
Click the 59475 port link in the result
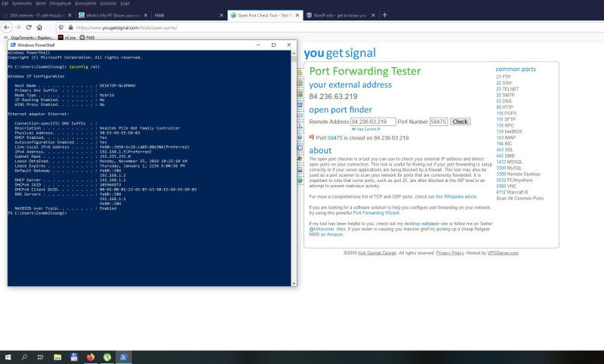click(334, 138)
